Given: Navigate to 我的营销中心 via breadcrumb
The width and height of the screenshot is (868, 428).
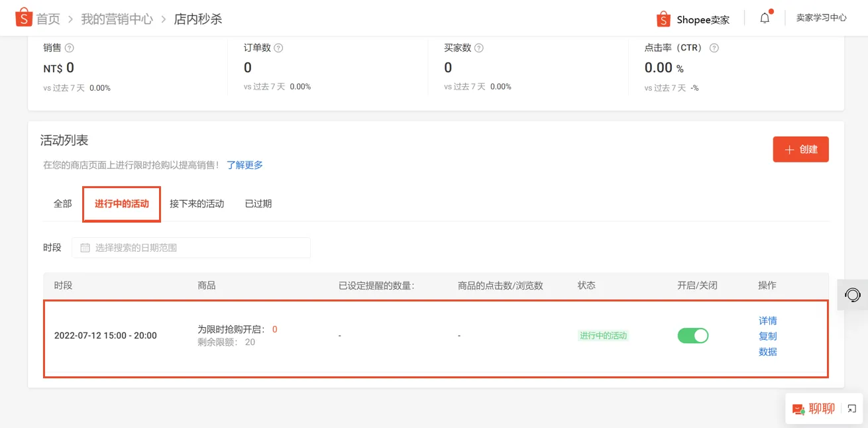Looking at the screenshot, I should [117, 19].
